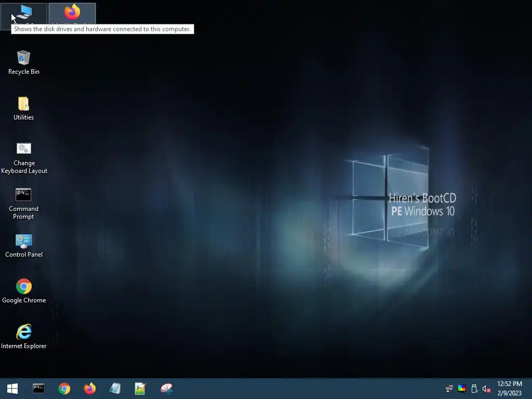Viewport: 532px width, 399px height.
Task: Open the Utilities folder
Action: click(23, 109)
